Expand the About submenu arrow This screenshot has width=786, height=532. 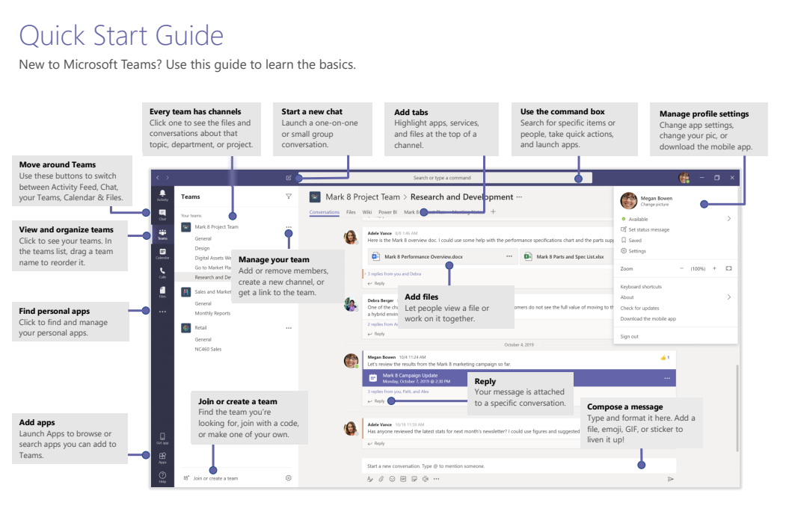pyautogui.click(x=729, y=297)
